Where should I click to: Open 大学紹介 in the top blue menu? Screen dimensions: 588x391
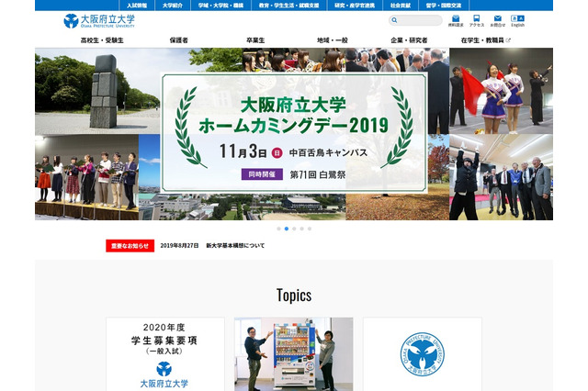click(x=173, y=6)
